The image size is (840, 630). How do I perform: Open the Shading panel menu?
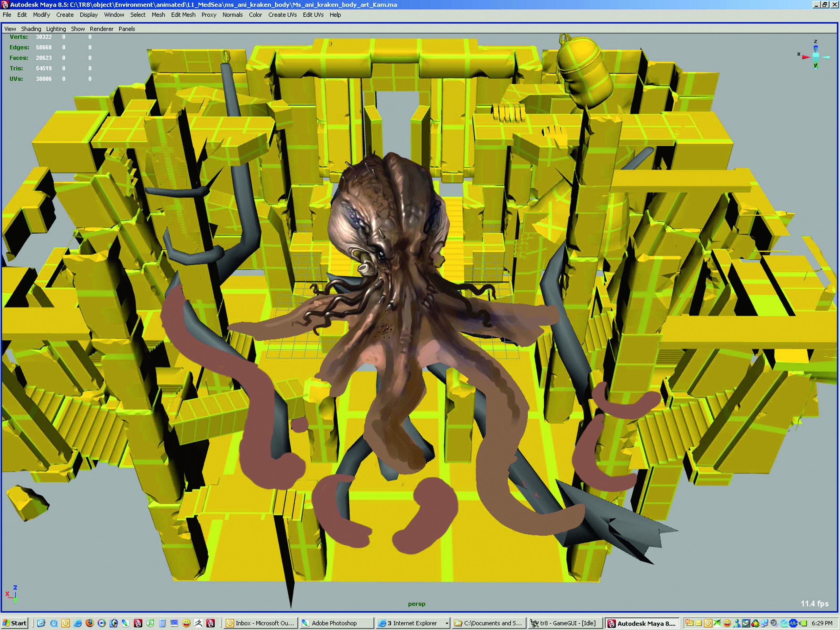tap(31, 29)
